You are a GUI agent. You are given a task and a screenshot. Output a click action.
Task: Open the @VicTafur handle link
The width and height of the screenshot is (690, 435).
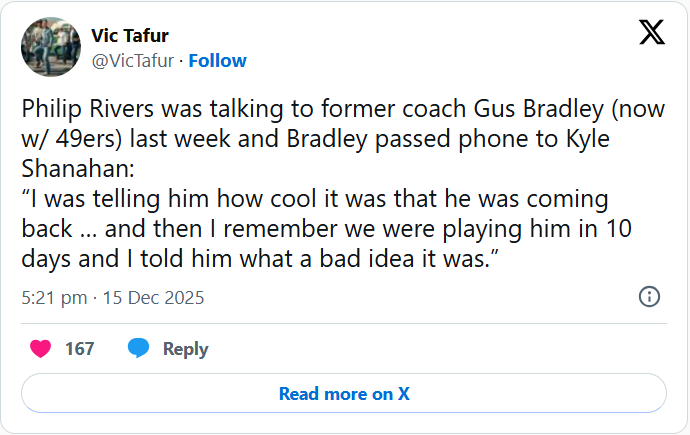133,61
